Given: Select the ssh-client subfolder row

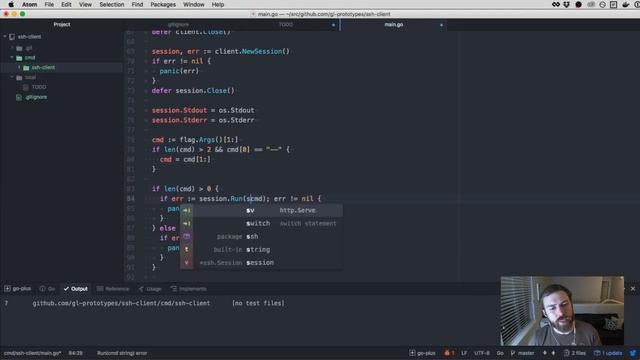Looking at the screenshot, I should [x=61, y=67].
